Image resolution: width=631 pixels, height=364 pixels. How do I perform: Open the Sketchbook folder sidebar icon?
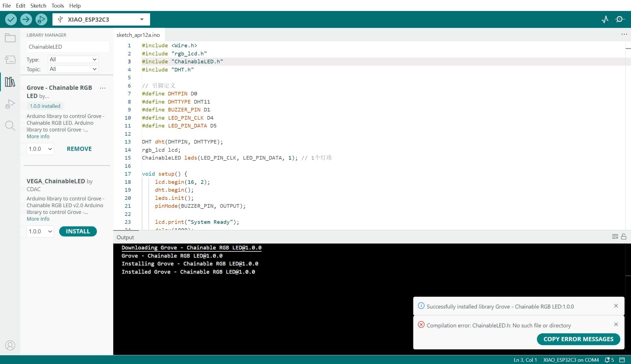click(10, 38)
